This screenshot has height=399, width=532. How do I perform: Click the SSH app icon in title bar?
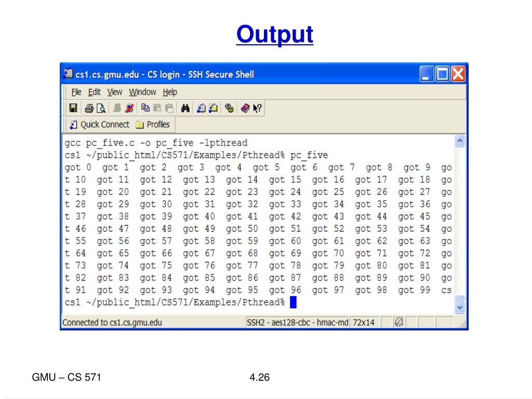pos(68,74)
